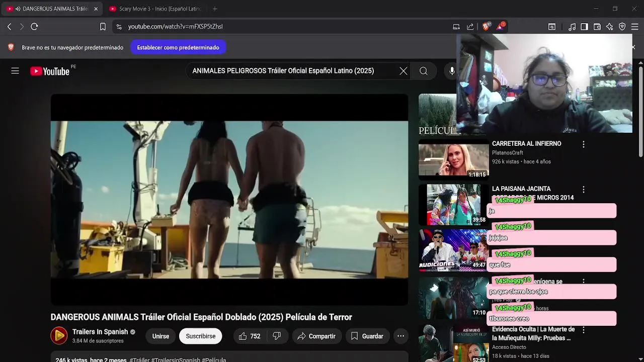Image resolution: width=644 pixels, height=362 pixels.
Task: Open the Brave Wallet icon
Action: pos(597,27)
